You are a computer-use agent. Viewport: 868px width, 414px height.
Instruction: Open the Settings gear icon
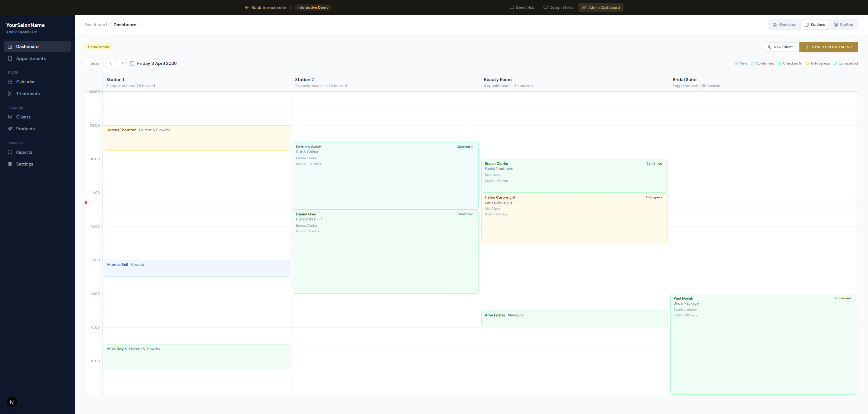click(x=10, y=164)
